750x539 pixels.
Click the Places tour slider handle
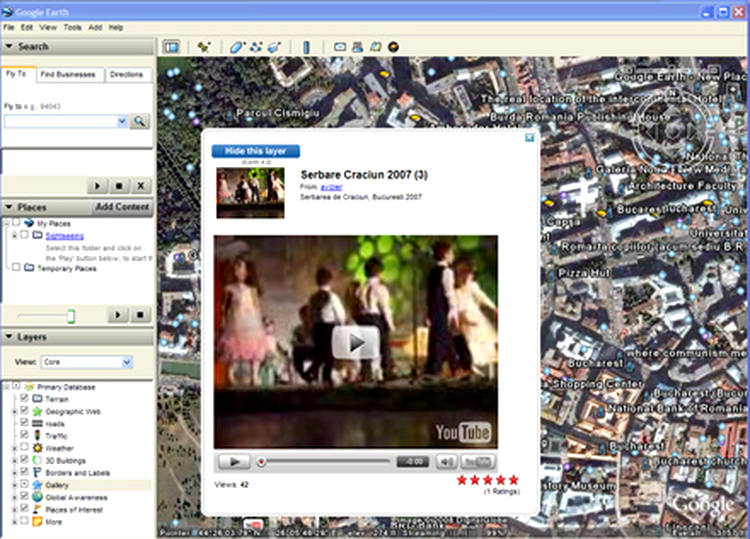(x=71, y=316)
